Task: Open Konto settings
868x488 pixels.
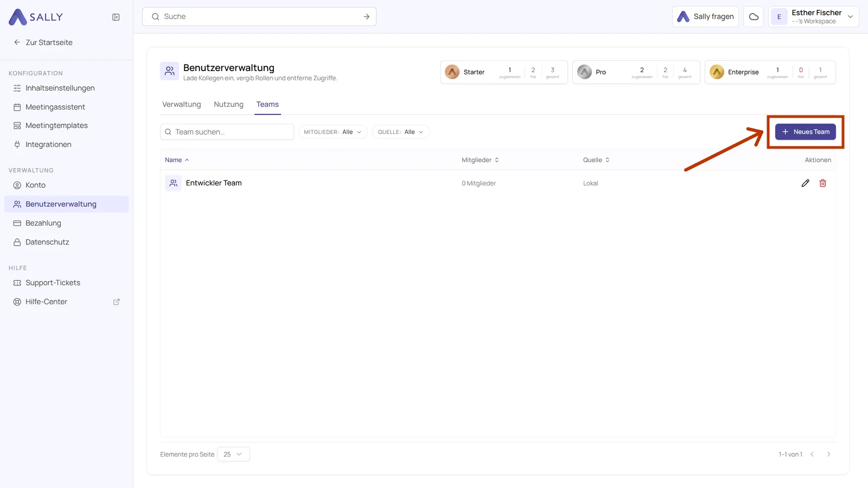Action: 66,185
